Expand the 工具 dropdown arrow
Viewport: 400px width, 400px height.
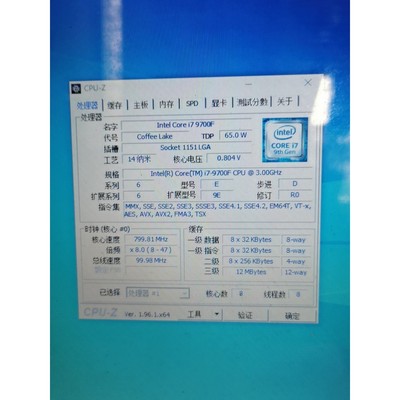(217, 314)
